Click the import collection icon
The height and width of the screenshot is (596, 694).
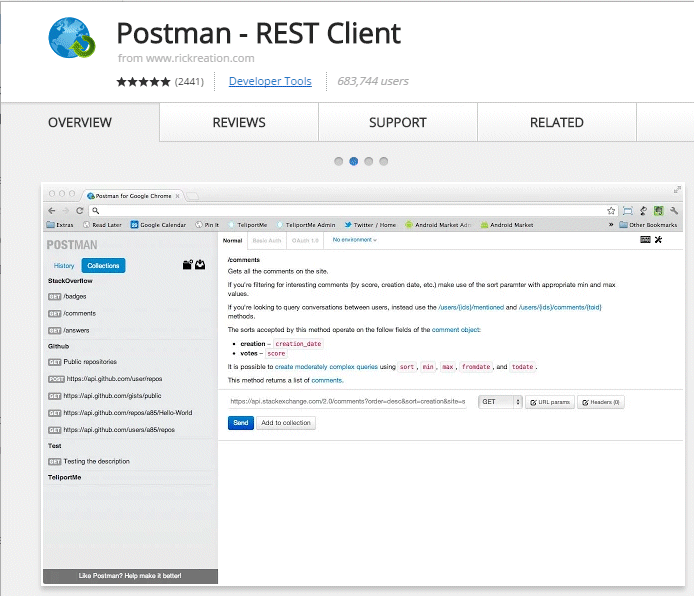coord(200,265)
